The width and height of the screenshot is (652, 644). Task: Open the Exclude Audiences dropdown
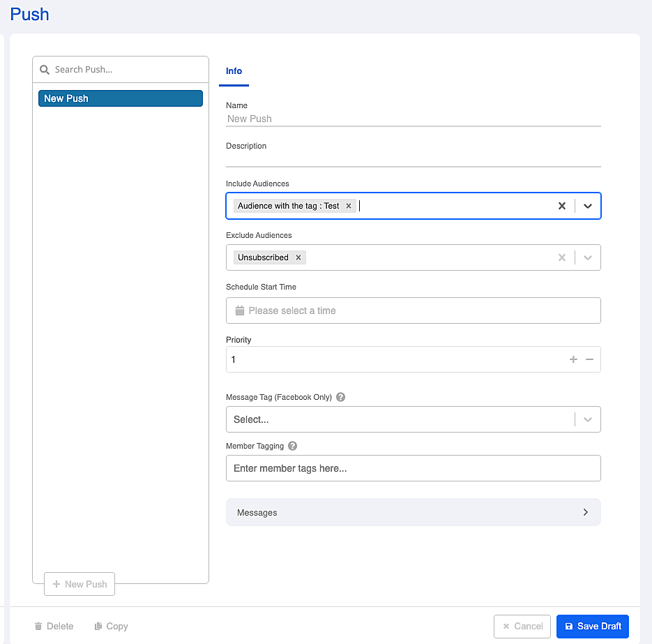click(x=588, y=257)
